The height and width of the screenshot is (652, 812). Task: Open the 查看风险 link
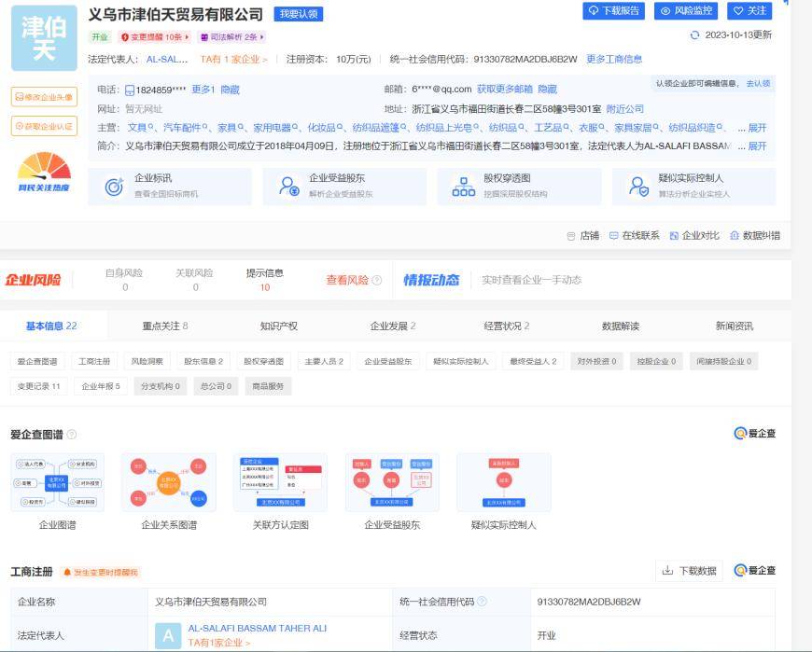pyautogui.click(x=347, y=281)
